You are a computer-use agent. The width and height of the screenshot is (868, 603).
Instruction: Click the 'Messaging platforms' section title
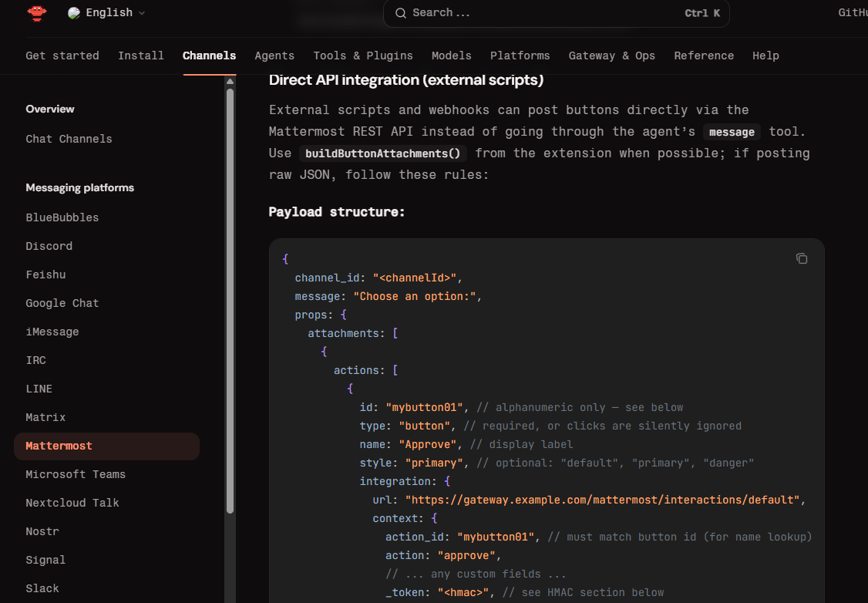[x=79, y=187]
